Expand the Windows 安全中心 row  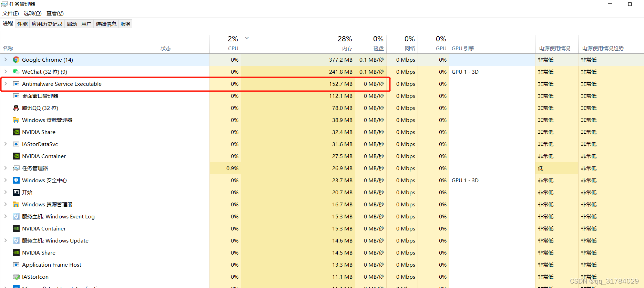6,180
